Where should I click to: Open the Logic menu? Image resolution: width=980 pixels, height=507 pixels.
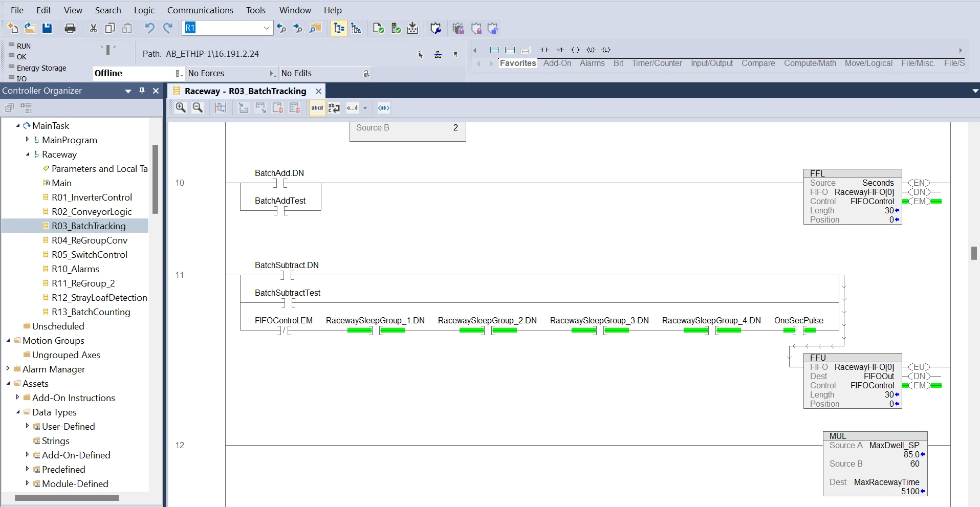[x=144, y=10]
